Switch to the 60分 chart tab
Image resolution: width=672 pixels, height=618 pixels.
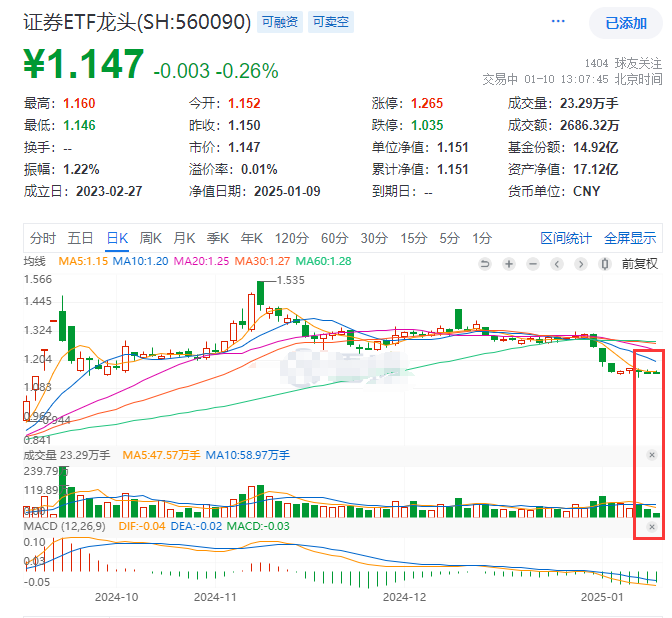click(x=334, y=238)
